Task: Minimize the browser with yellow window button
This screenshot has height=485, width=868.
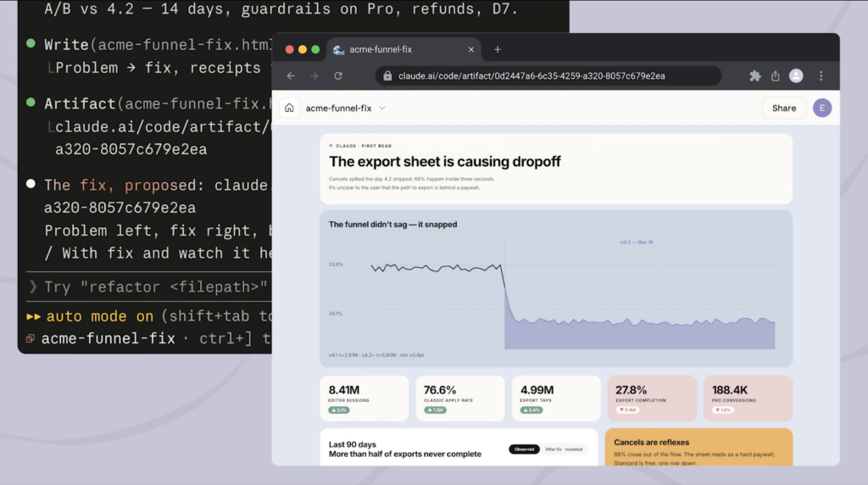Action: coord(303,49)
